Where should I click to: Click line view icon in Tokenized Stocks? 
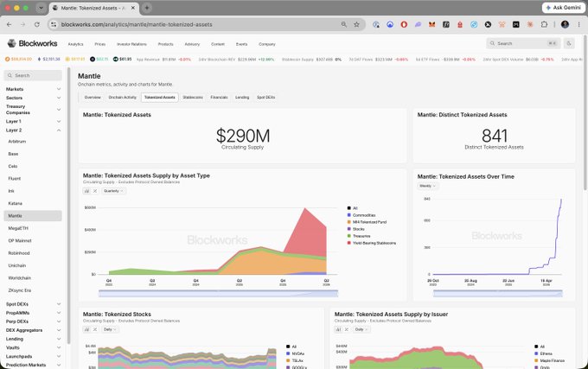[x=95, y=329]
